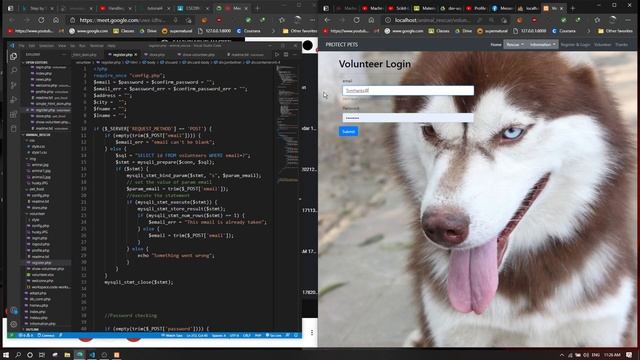
Task: Open VS Code Accounts icon in activity bar
Action: [13, 311]
